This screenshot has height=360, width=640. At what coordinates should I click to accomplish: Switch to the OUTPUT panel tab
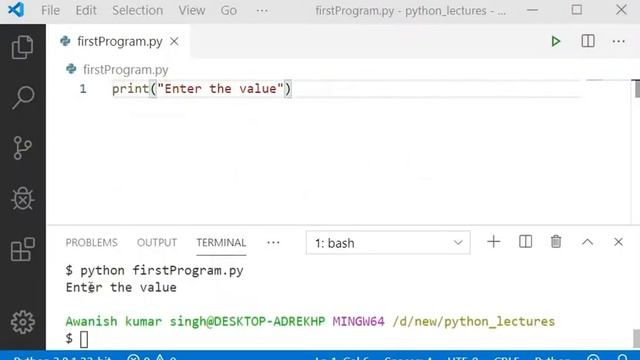coord(157,242)
